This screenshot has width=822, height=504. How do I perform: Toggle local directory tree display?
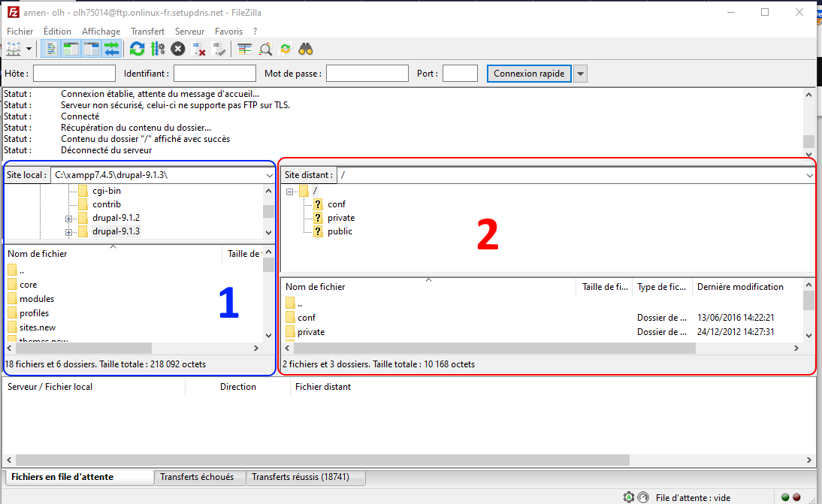pyautogui.click(x=71, y=50)
